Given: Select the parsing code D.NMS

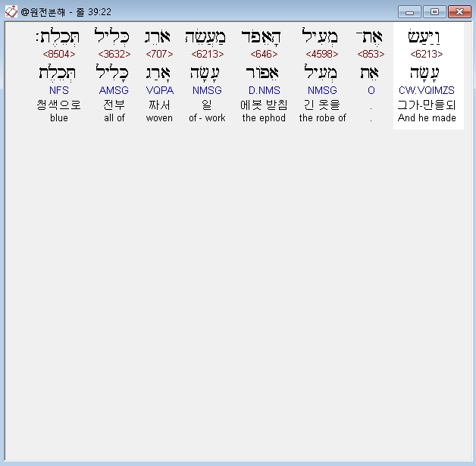Looking at the screenshot, I should tap(264, 90).
